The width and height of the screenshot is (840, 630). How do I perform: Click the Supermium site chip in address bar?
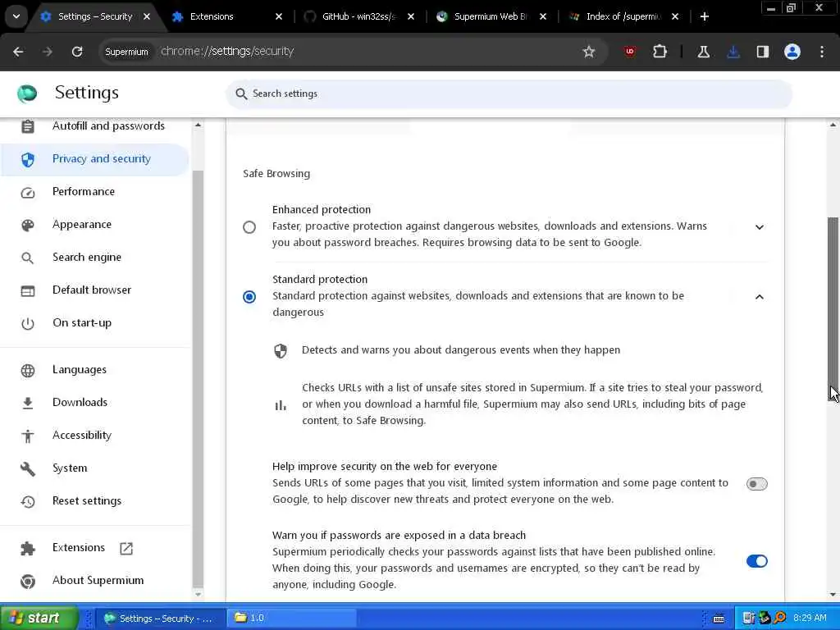point(126,52)
